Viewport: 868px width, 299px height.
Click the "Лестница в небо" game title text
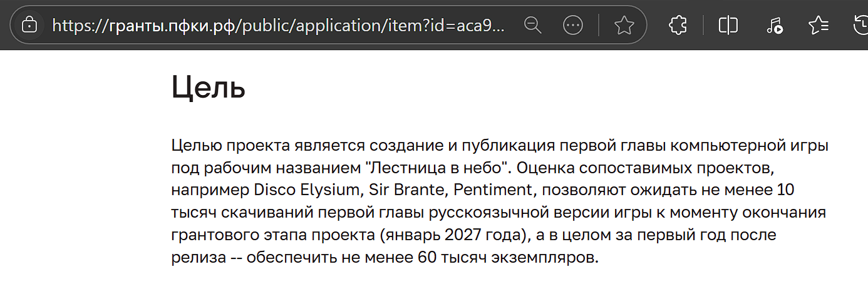438,168
